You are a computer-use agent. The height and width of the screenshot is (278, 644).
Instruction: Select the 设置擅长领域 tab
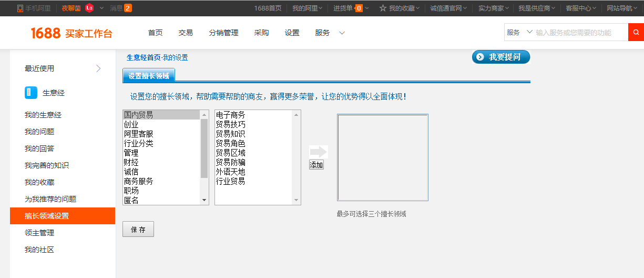coord(149,76)
